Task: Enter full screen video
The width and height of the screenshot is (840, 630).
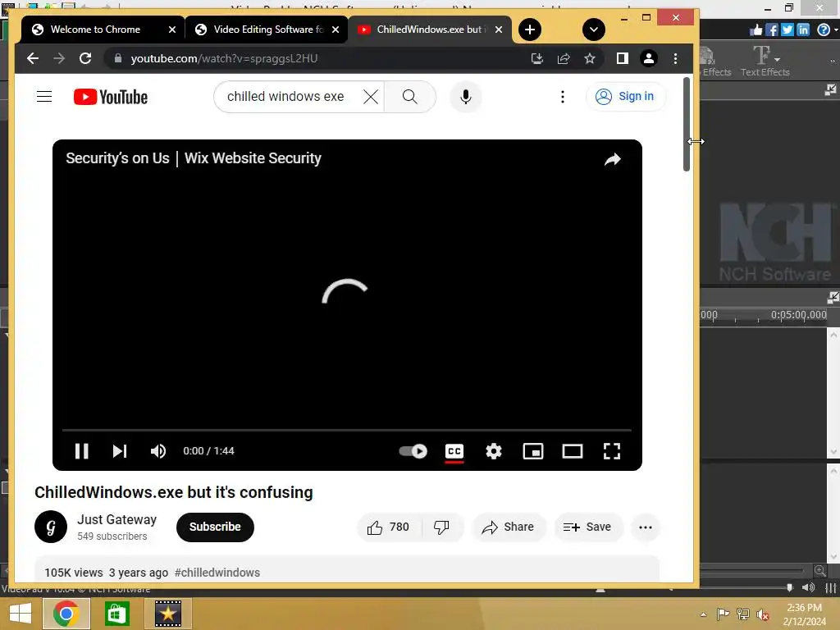Action: pyautogui.click(x=612, y=451)
